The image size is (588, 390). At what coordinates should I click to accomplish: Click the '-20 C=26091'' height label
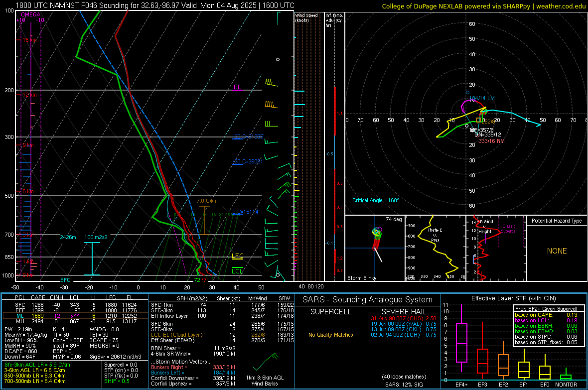[x=248, y=161]
